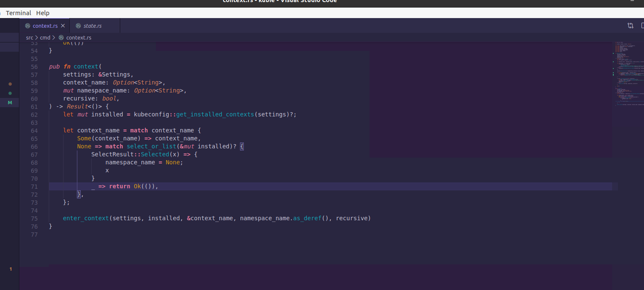Open the Help menu

click(43, 13)
